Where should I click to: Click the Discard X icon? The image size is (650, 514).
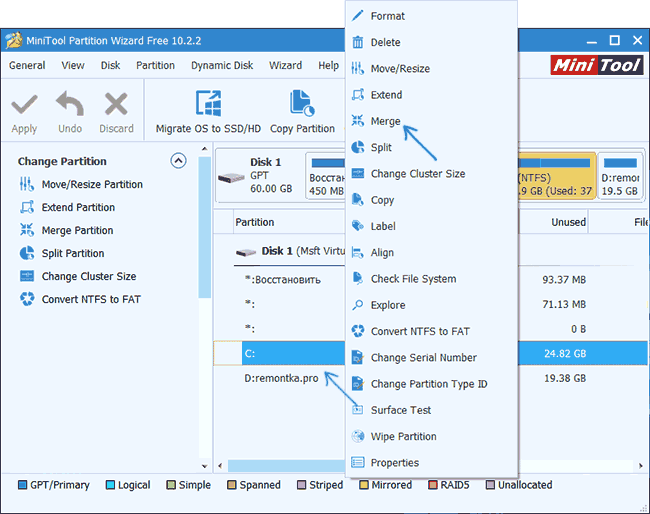[x=116, y=104]
